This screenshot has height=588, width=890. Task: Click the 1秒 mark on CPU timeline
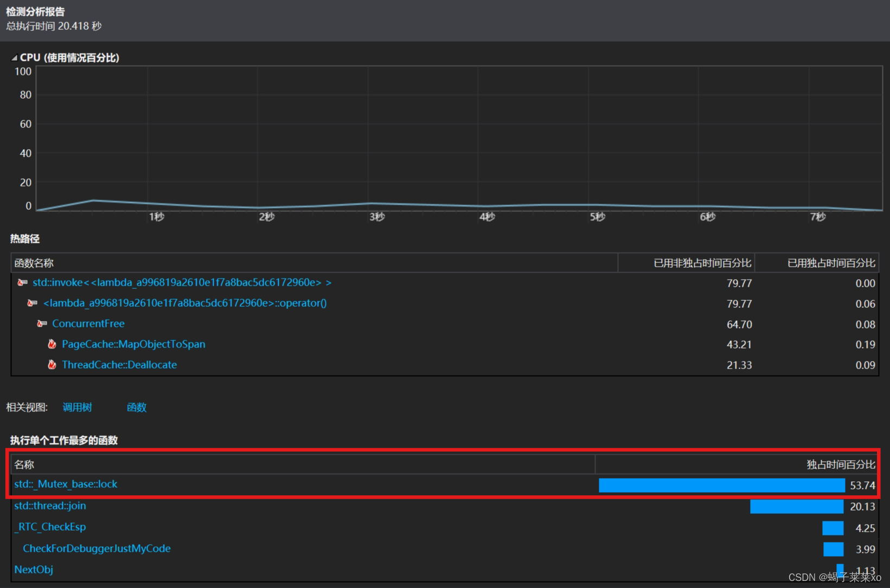pos(157,217)
